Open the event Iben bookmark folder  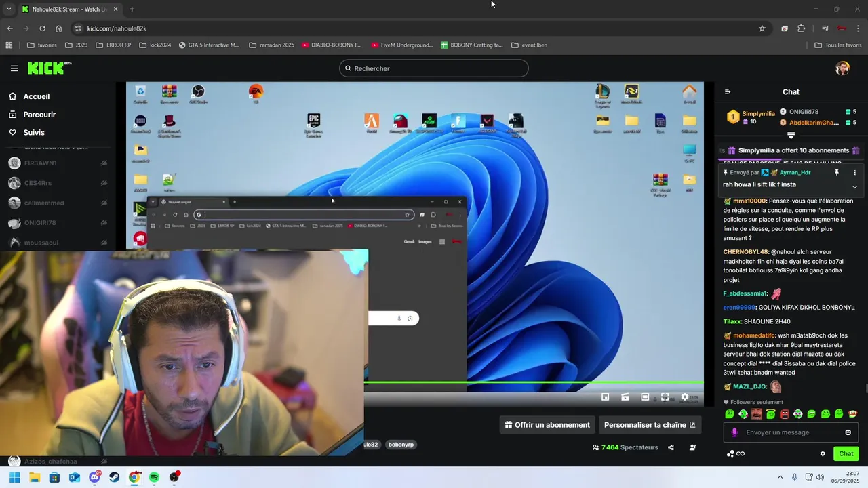click(x=529, y=45)
